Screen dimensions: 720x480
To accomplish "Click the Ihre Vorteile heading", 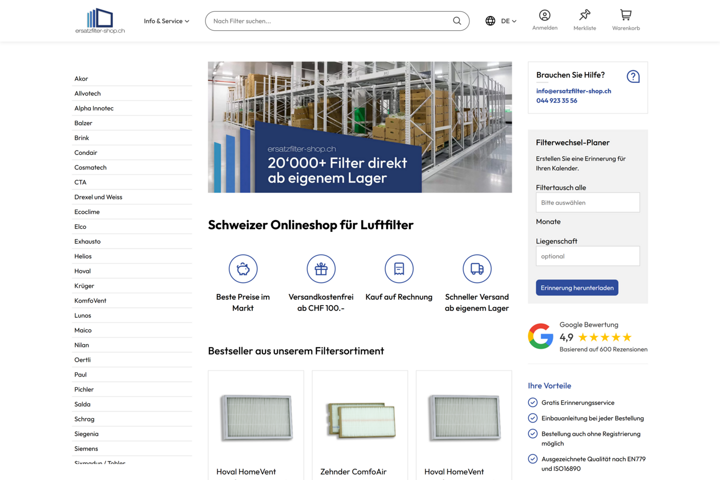I will [549, 386].
